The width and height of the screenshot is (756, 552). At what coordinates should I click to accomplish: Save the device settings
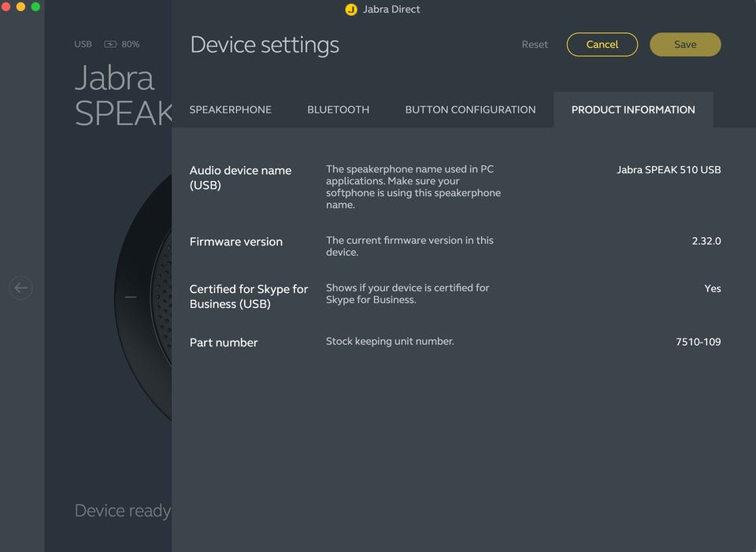point(685,45)
